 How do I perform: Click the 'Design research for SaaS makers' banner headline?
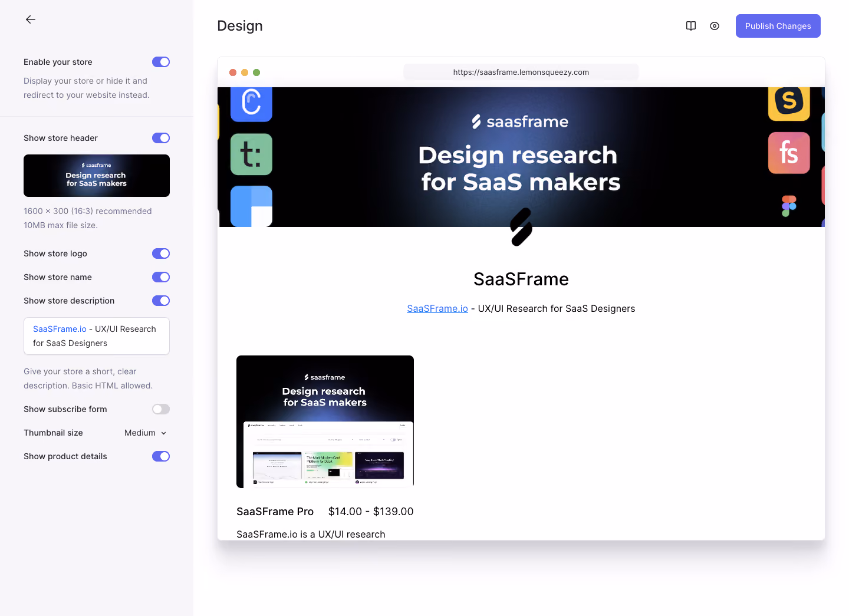coord(519,168)
